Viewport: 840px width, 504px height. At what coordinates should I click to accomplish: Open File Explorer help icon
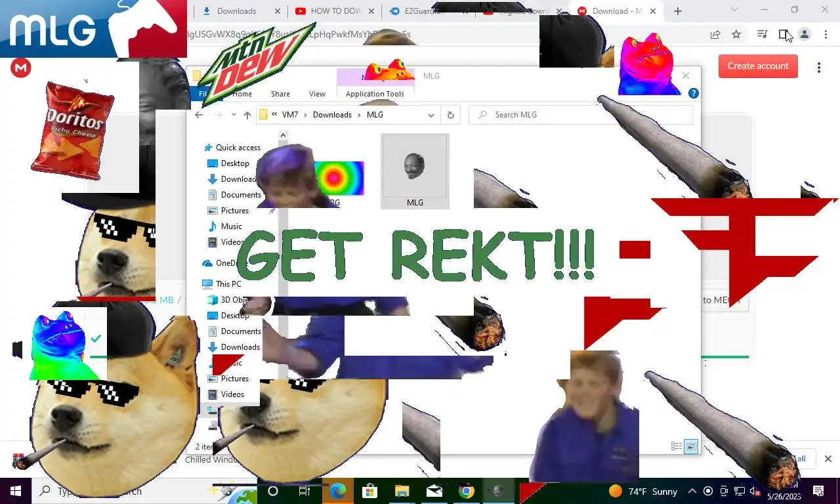tap(694, 94)
